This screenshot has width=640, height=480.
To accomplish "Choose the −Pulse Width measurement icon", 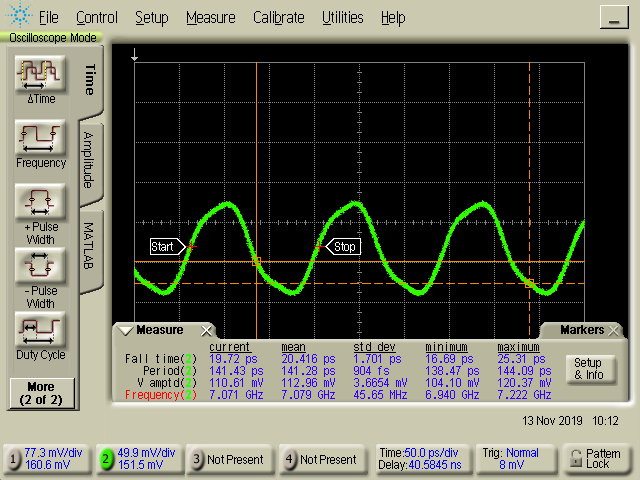I will point(41,267).
